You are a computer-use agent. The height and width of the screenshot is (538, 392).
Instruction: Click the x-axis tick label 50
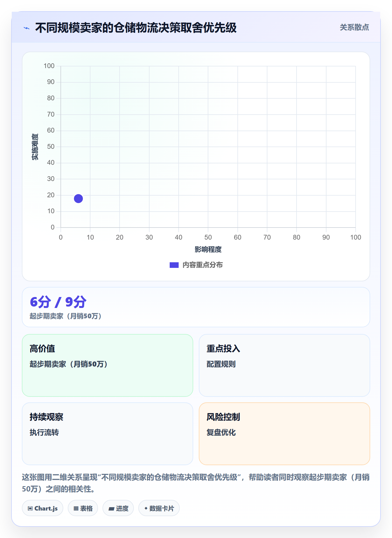pyautogui.click(x=208, y=237)
